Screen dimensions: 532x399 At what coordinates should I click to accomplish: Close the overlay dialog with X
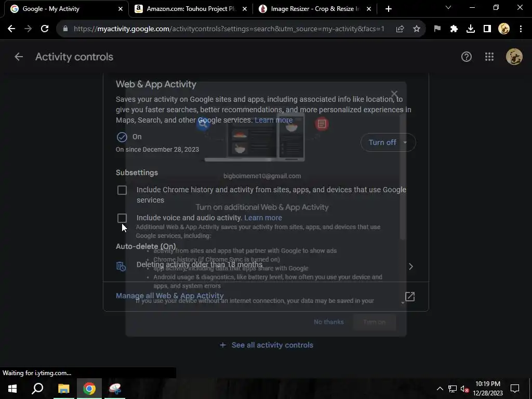pyautogui.click(x=394, y=94)
